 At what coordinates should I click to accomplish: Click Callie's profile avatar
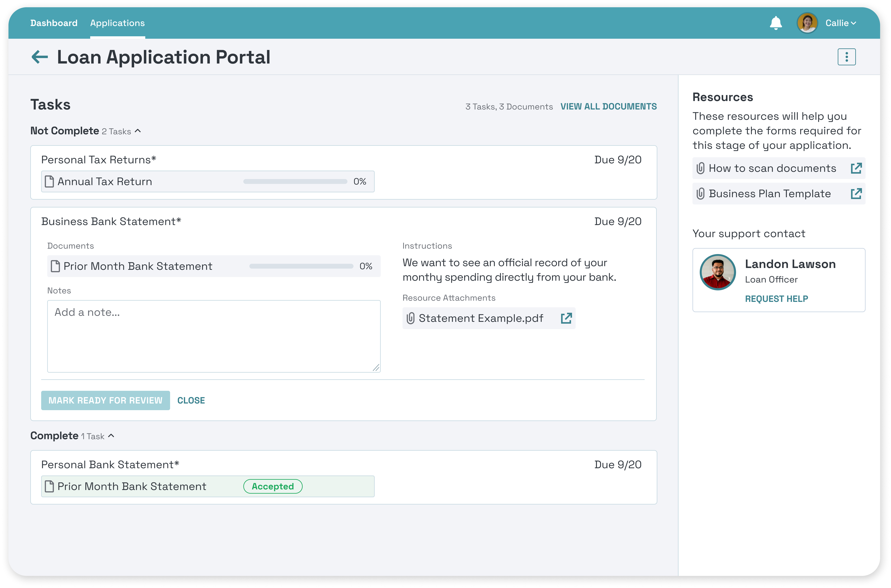click(x=807, y=23)
